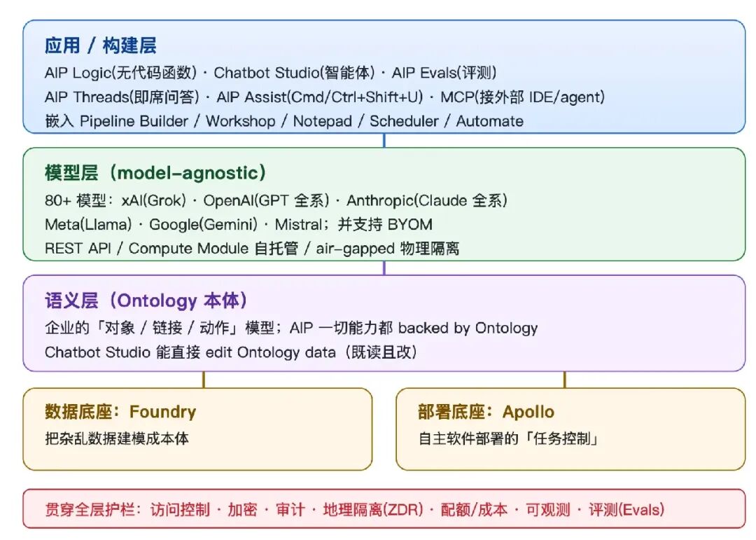Select the text "配额/成本"

(x=475, y=510)
